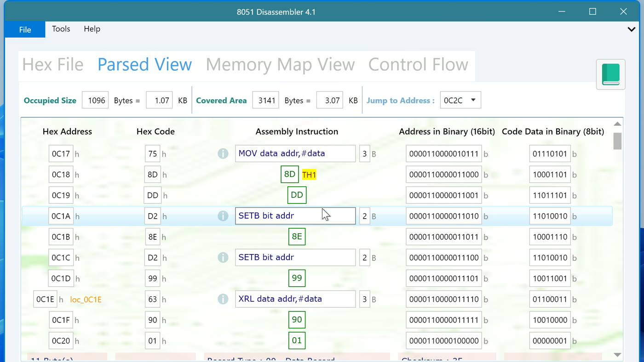Click hex code 8D cell in Hex Code column
The width and height of the screenshot is (644, 362).
pos(152,175)
